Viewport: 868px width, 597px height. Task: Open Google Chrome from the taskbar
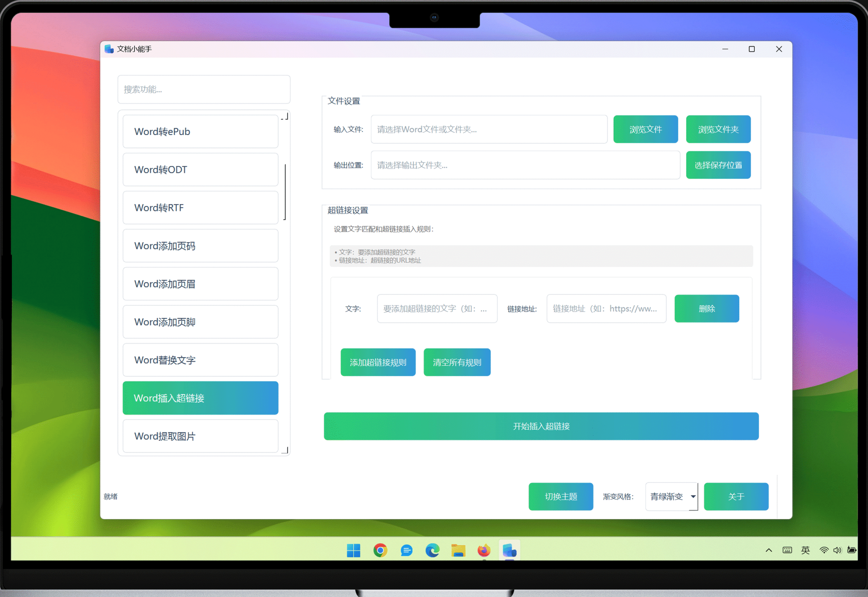(380, 550)
